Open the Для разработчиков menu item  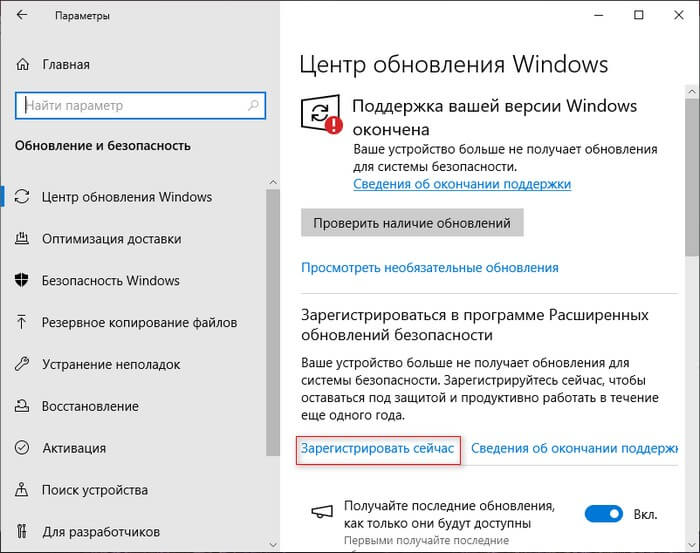click(x=95, y=532)
